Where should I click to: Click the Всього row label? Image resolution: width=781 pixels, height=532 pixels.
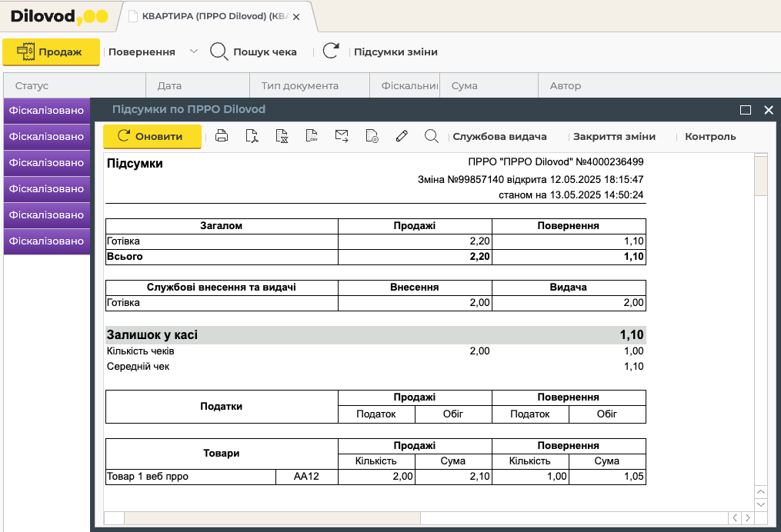click(x=125, y=256)
